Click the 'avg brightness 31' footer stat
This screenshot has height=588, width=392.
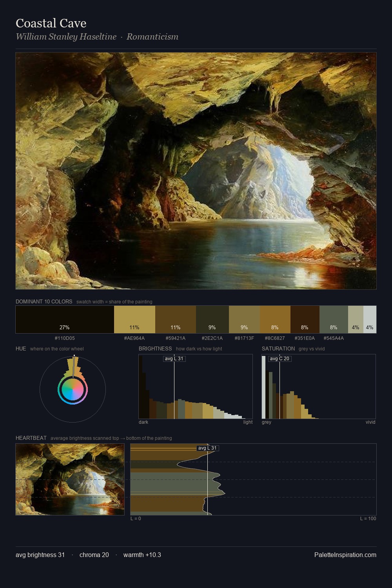pos(40,555)
